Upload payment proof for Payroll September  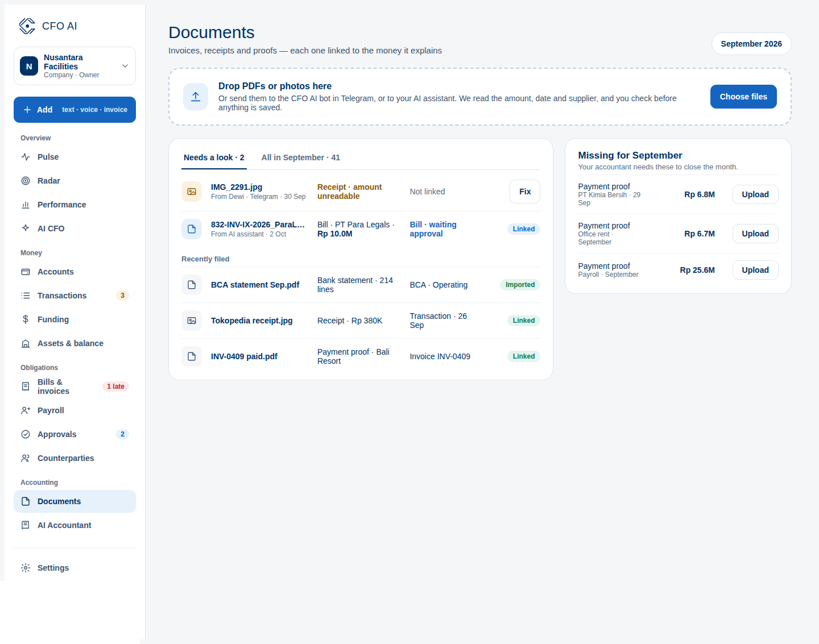click(755, 270)
